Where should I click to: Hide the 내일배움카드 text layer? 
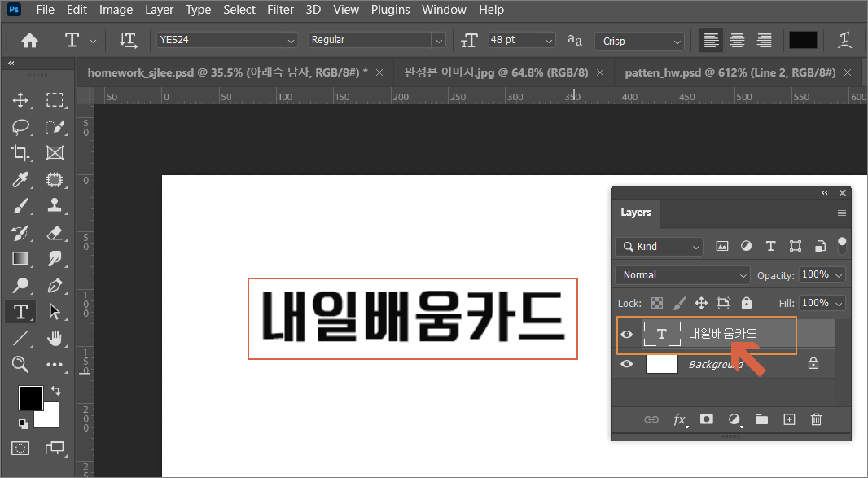point(627,335)
